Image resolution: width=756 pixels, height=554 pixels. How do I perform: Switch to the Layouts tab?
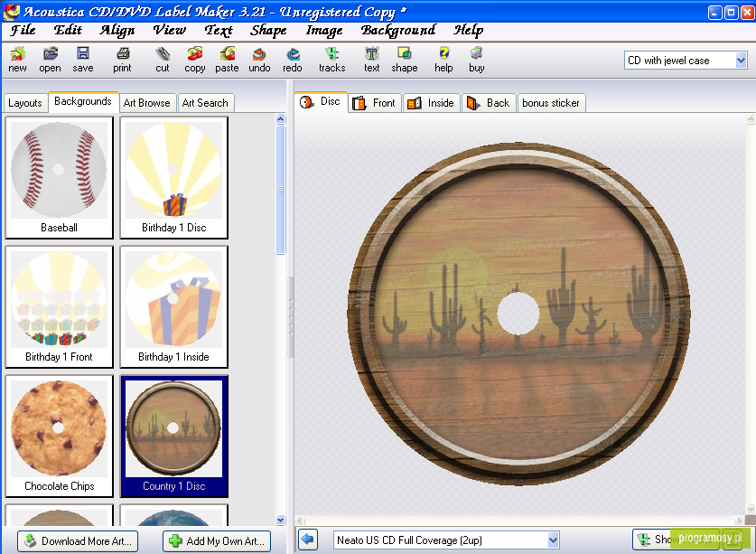coord(25,103)
